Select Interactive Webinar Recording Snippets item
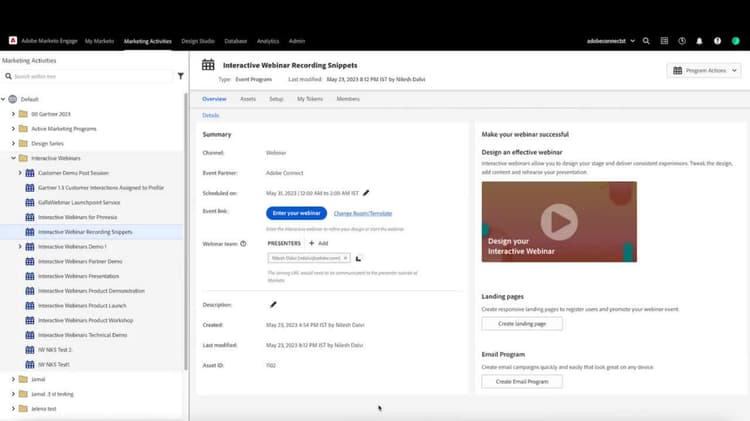750x421 pixels. click(85, 232)
